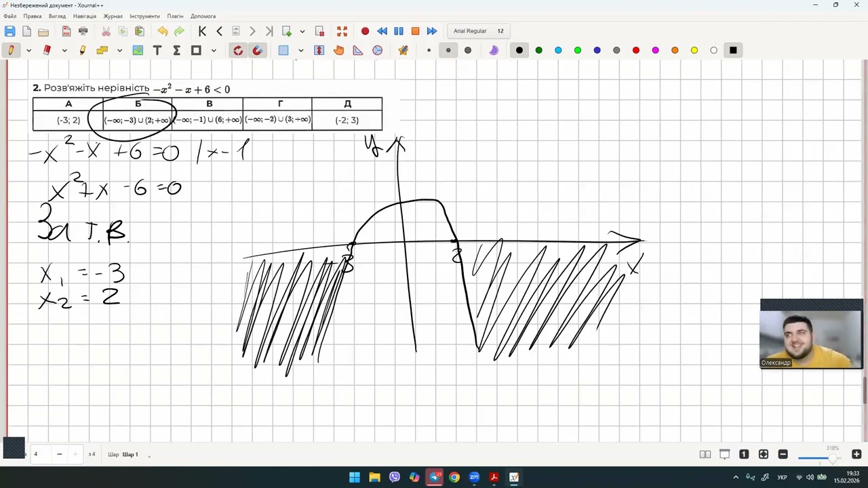Image resolution: width=868 pixels, height=488 pixels.
Task: Select the vertical space tool
Action: point(319,50)
